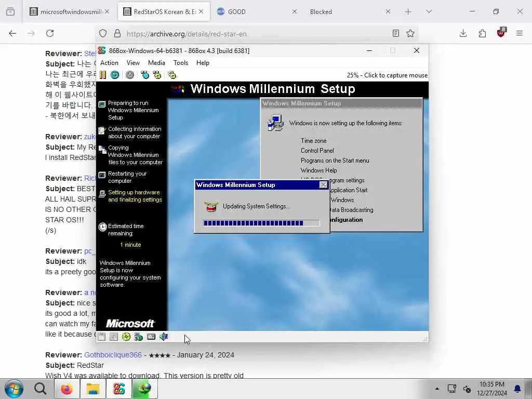Image resolution: width=532 pixels, height=399 pixels.
Task: Toggle Firefox reader view
Action: coord(395,33)
